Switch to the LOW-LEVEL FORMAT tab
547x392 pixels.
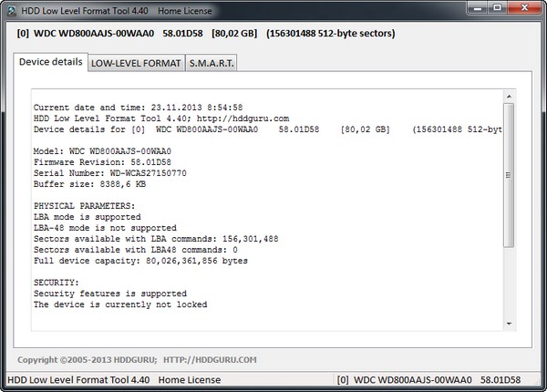(x=135, y=64)
